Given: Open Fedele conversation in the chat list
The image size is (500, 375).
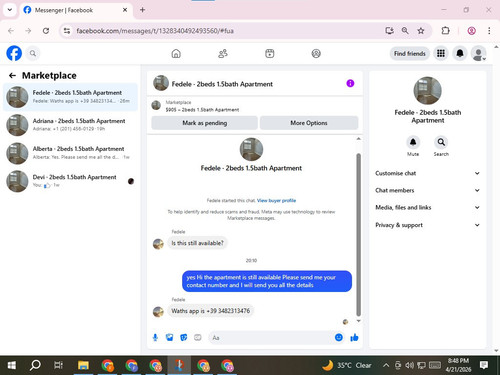Looking at the screenshot, I should pyautogui.click(x=70, y=97).
